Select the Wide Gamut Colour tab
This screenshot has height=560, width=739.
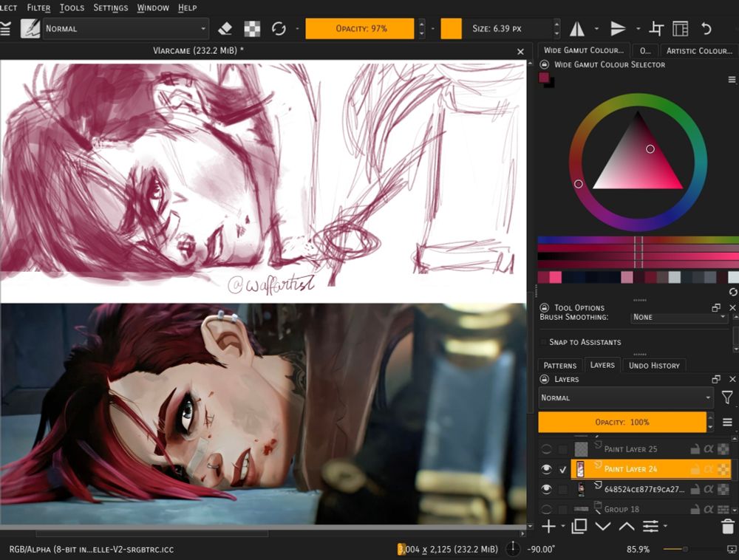[584, 50]
